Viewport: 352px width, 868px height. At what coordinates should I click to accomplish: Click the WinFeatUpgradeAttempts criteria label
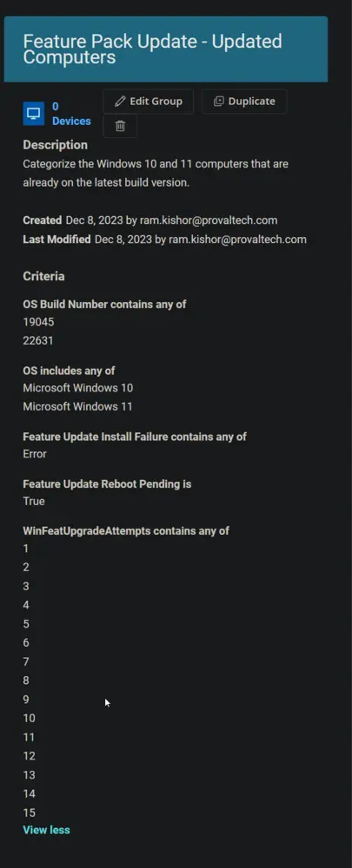click(126, 531)
